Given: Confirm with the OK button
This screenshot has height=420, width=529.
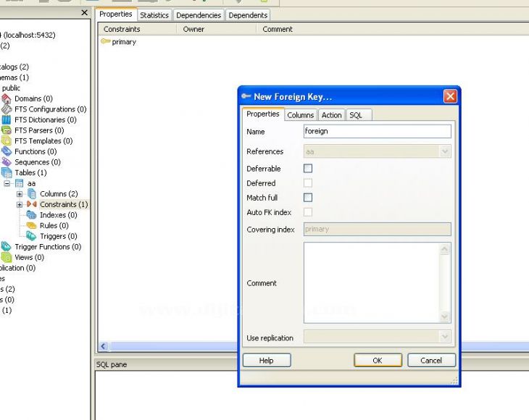Looking at the screenshot, I should (378, 361).
